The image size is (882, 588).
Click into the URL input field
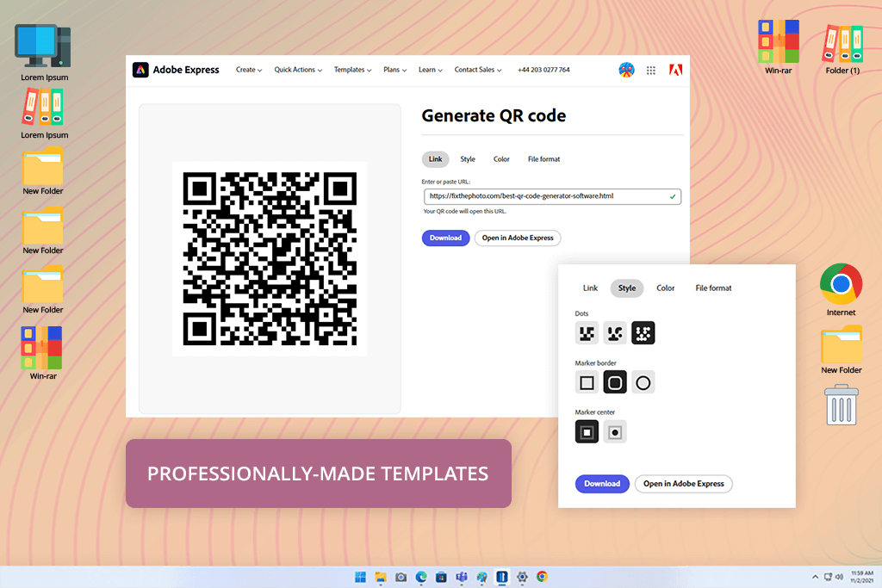pos(552,196)
